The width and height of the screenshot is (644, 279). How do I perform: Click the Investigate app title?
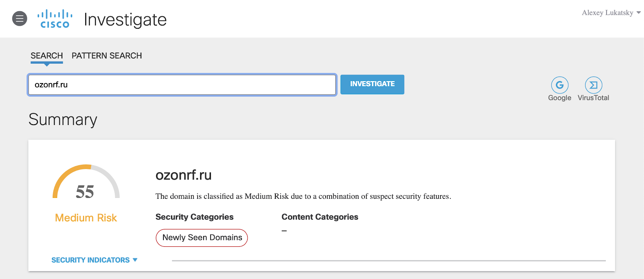click(125, 19)
